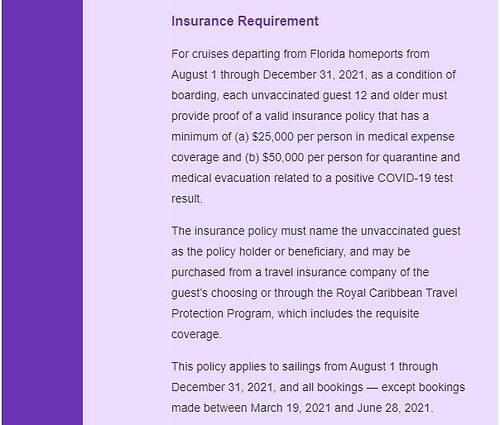Screen dimensions: 500x425
Task: Click the word 'result.' ending first paragraph
Action: (x=187, y=199)
